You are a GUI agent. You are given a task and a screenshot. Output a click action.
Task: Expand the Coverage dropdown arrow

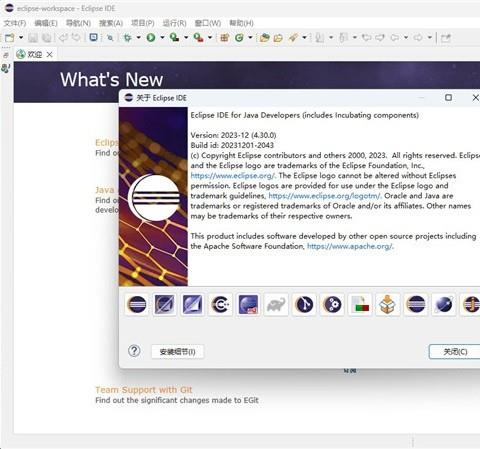pos(186,37)
